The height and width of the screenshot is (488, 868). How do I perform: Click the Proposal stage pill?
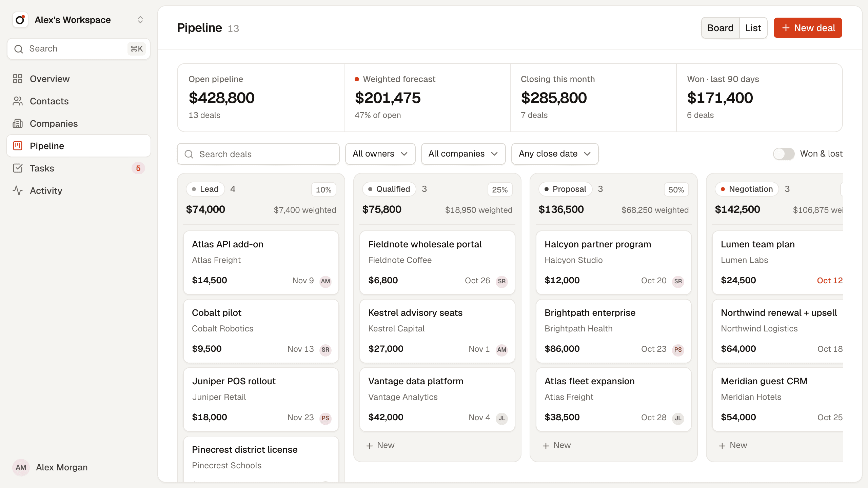[x=566, y=189]
